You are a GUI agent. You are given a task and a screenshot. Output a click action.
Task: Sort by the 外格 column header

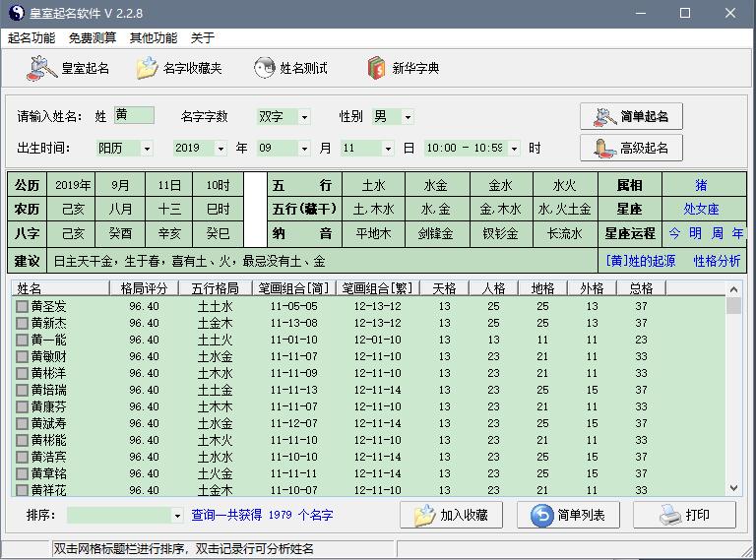point(592,288)
